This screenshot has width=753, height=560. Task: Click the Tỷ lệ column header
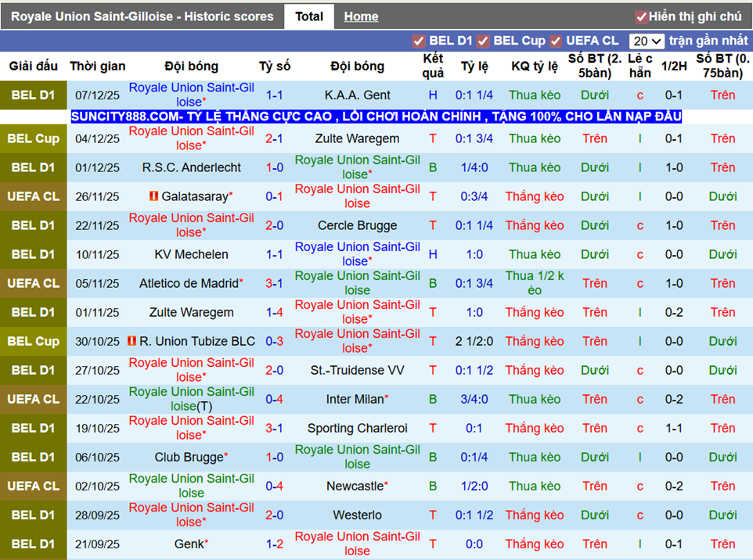click(x=474, y=66)
